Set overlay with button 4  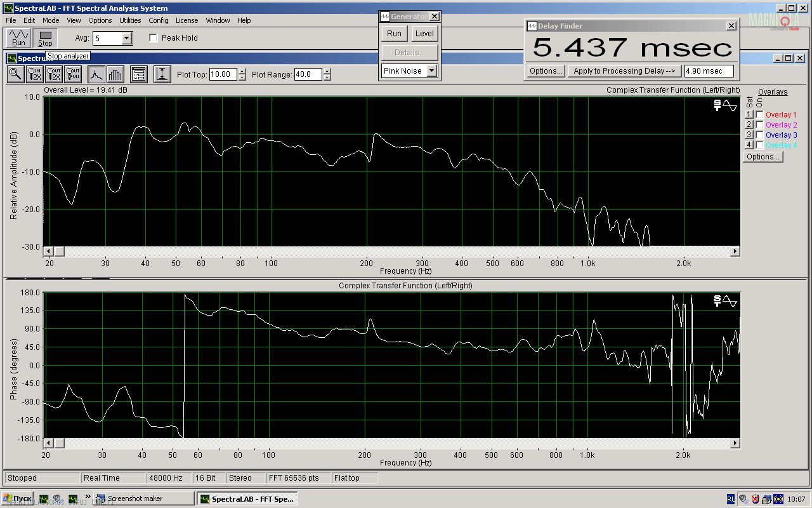(749, 145)
